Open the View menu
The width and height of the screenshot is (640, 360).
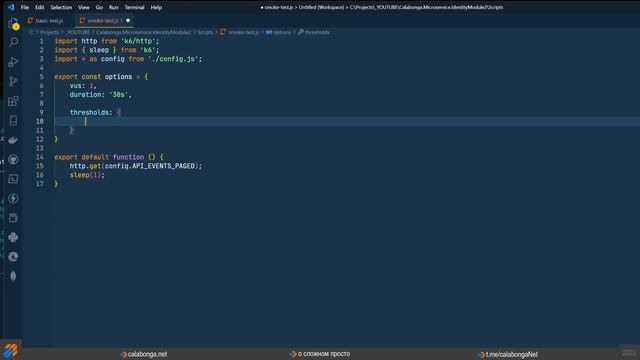tap(84, 7)
